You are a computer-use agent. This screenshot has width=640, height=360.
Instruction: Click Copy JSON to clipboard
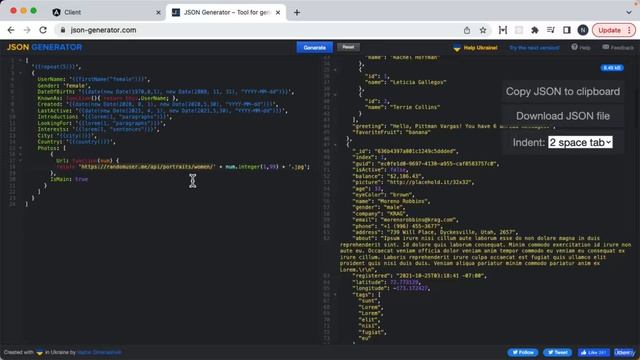563,91
